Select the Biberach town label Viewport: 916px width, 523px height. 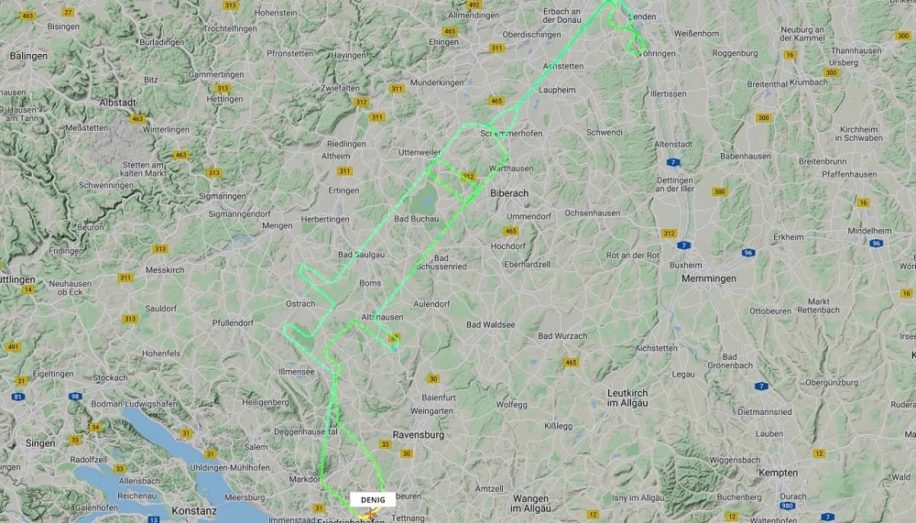(x=509, y=193)
